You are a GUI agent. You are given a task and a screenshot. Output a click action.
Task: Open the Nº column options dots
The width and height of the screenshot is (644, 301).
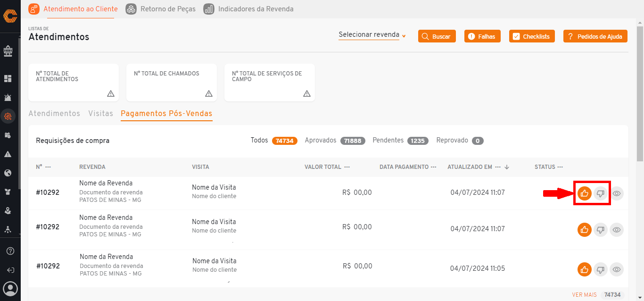pyautogui.click(x=48, y=167)
